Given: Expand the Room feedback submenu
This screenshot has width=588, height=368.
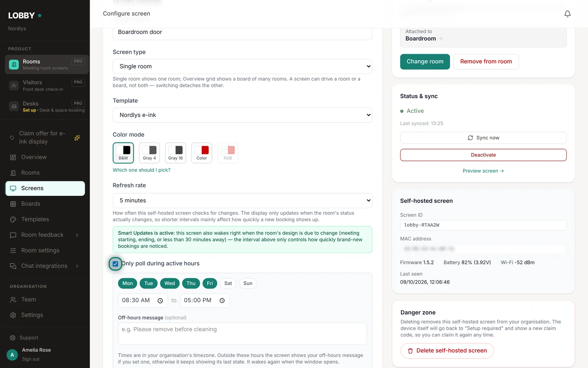Looking at the screenshot, I should pos(77,235).
